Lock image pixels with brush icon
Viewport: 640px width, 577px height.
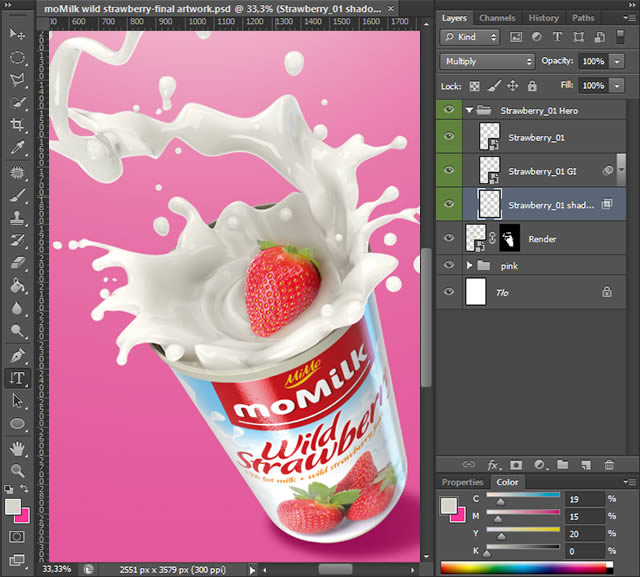[x=494, y=86]
